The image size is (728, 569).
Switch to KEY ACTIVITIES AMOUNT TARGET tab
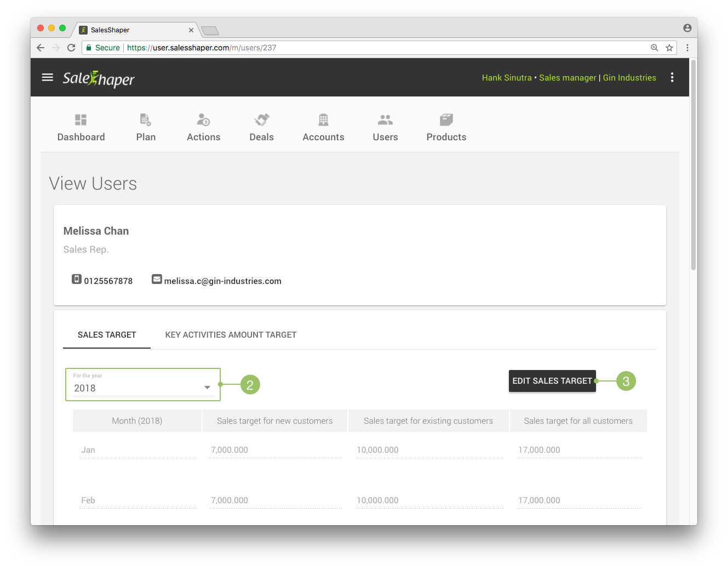231,335
